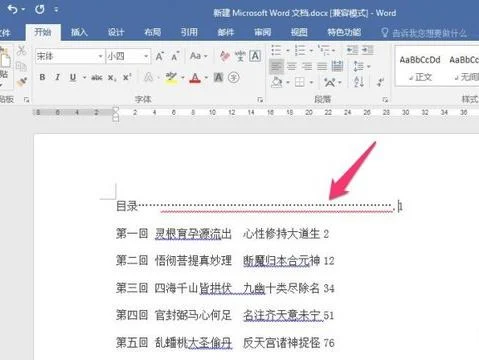479x360 pixels.
Task: Open the underline style dropdown arrow
Action: 84,78
